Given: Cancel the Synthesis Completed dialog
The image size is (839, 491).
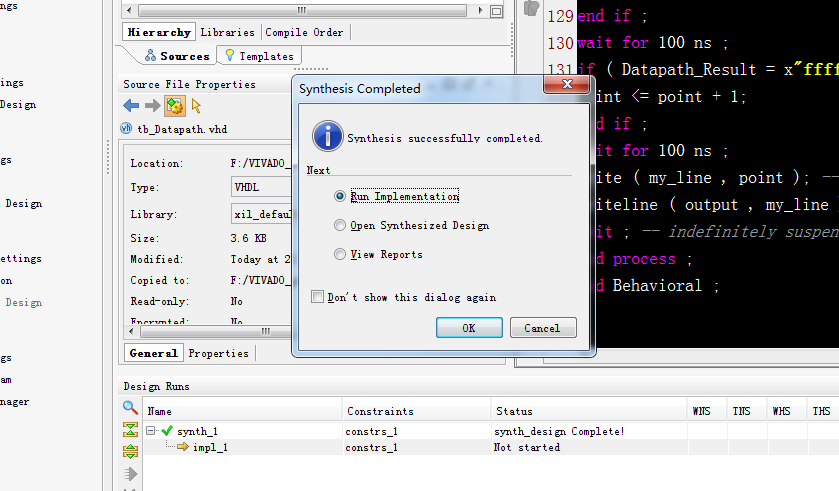Looking at the screenshot, I should pyautogui.click(x=542, y=328).
